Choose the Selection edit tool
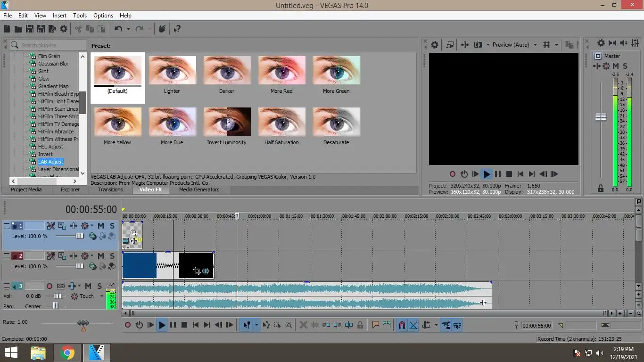The width and height of the screenshot is (644, 362). (277, 325)
